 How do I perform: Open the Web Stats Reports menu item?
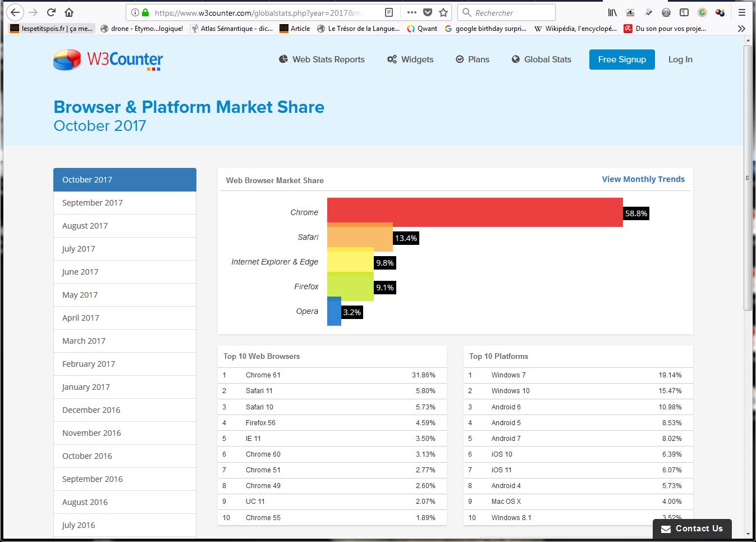click(x=322, y=60)
